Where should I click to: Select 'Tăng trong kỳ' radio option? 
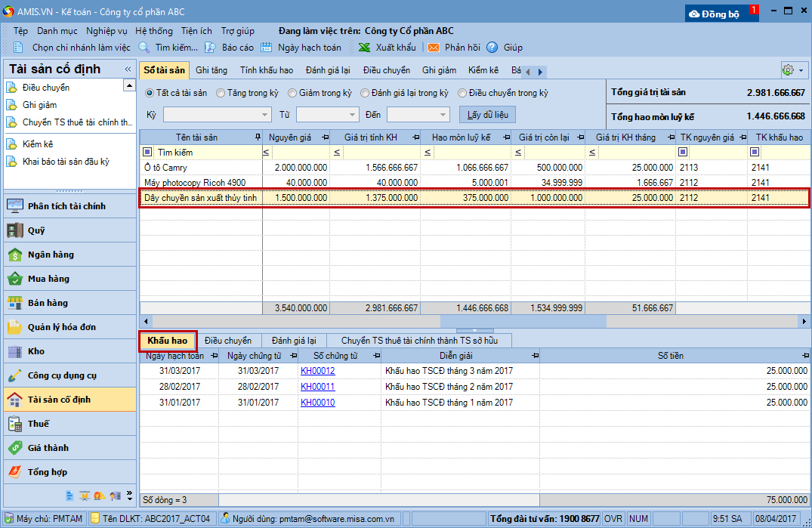pos(221,93)
